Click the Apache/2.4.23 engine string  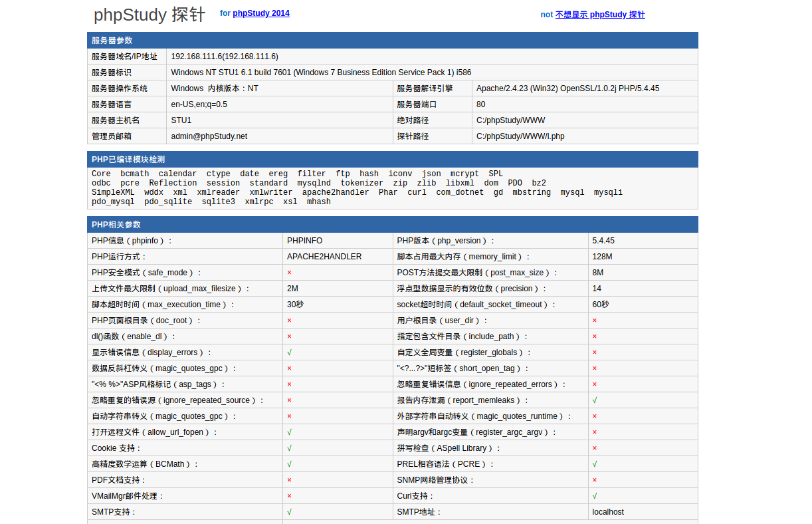(x=568, y=88)
